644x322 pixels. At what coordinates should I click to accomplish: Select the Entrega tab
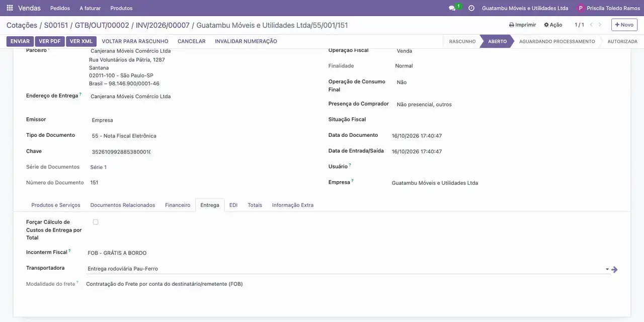coord(210,205)
